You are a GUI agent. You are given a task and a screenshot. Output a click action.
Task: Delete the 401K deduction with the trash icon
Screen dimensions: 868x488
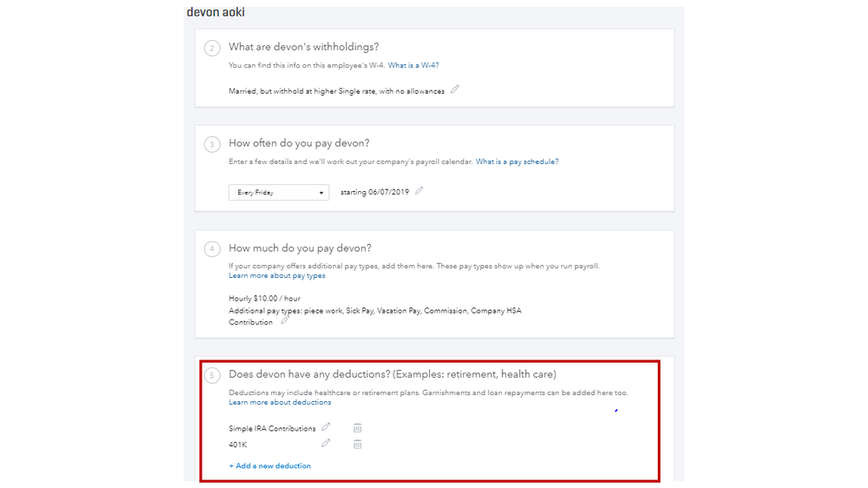(x=357, y=445)
